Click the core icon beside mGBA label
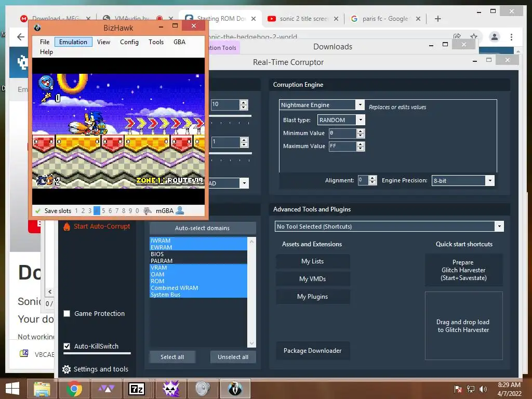This screenshot has width=532, height=399. click(147, 211)
